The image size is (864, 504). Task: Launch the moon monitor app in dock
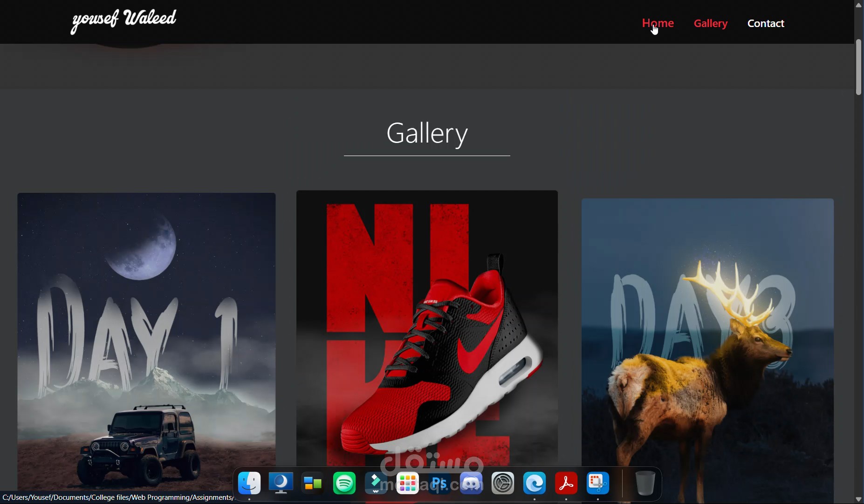tap(281, 484)
